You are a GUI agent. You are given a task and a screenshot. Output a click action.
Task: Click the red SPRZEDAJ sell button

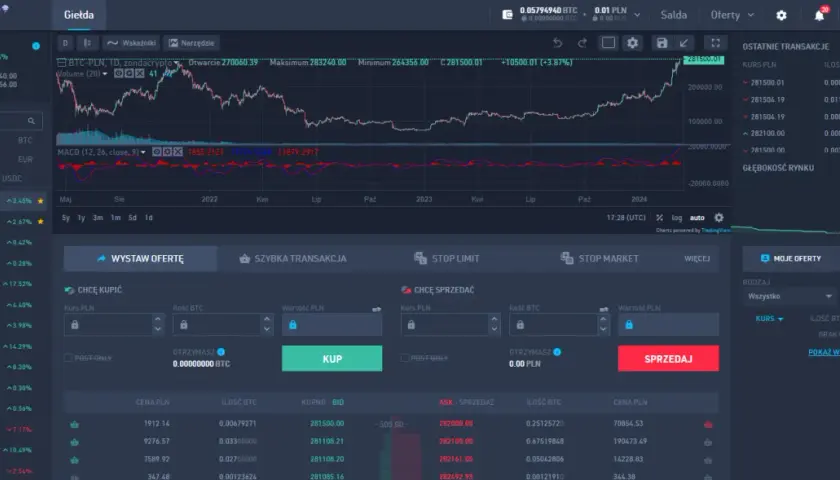668,358
